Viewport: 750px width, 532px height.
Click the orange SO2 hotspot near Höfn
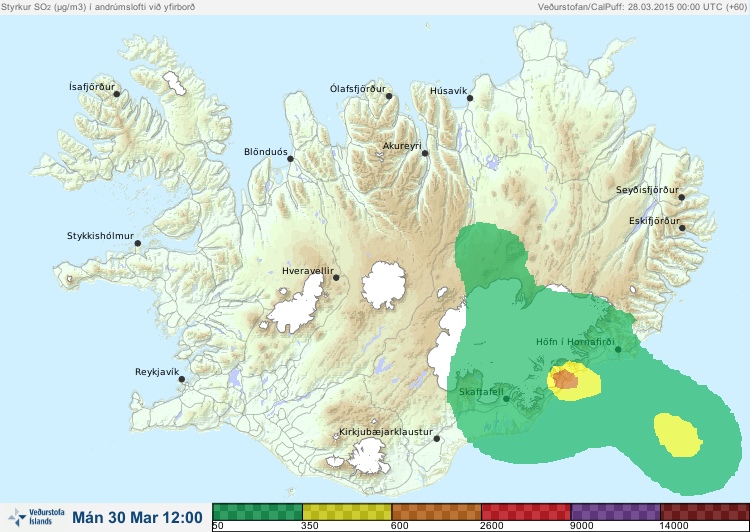565,379
